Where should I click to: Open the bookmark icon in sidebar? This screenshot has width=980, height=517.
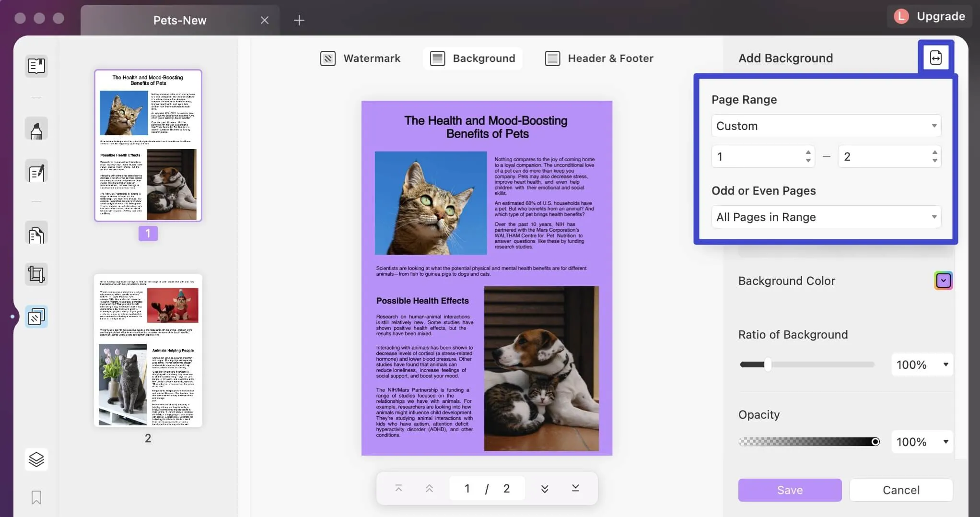(x=36, y=497)
